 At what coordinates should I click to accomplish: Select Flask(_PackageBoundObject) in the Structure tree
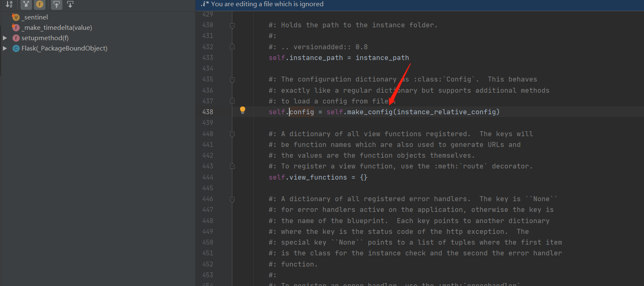pyautogui.click(x=64, y=48)
